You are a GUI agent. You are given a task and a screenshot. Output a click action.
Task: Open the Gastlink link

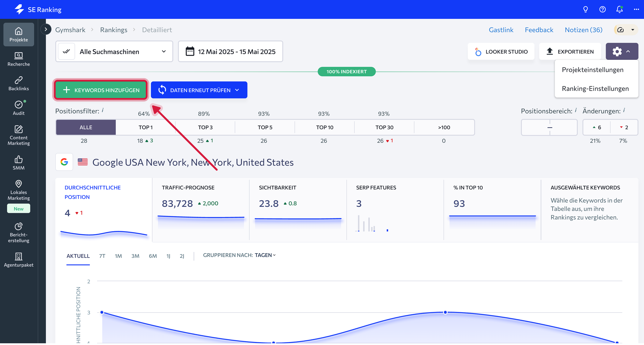pyautogui.click(x=501, y=30)
